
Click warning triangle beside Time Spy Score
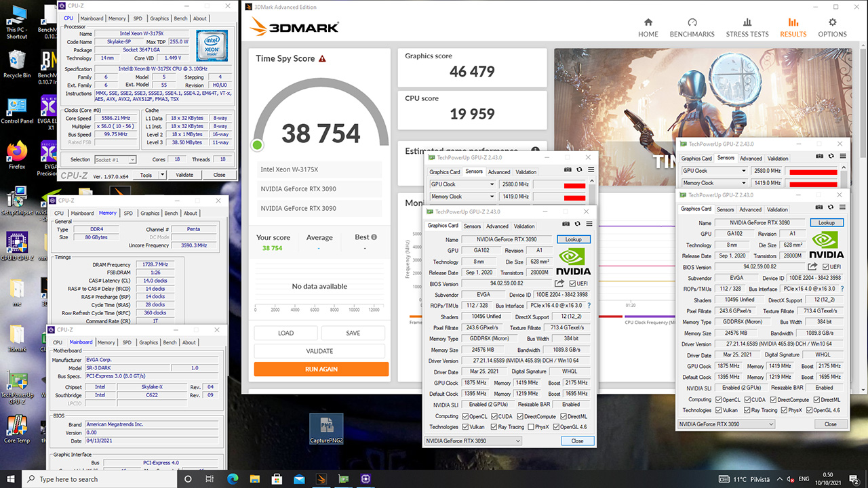pos(322,59)
